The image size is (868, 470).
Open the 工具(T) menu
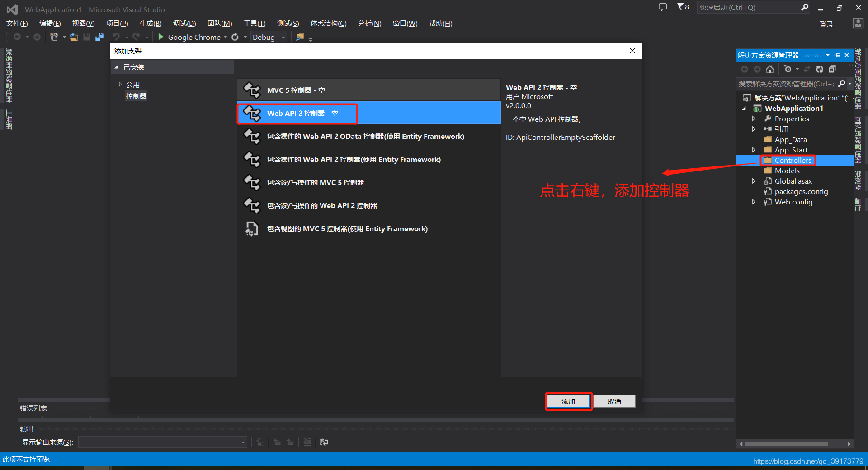[255, 24]
